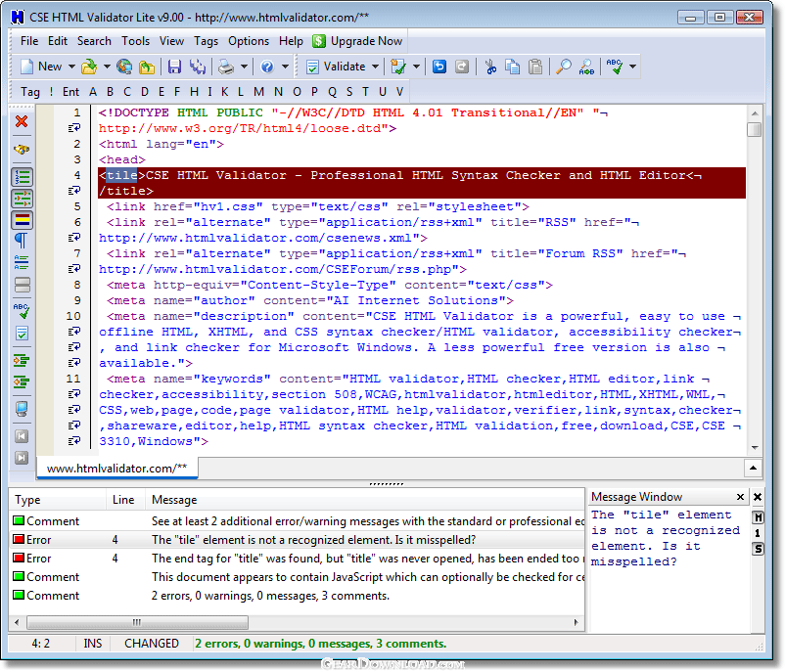
Task: Click the Open file folder icon
Action: pos(89,67)
